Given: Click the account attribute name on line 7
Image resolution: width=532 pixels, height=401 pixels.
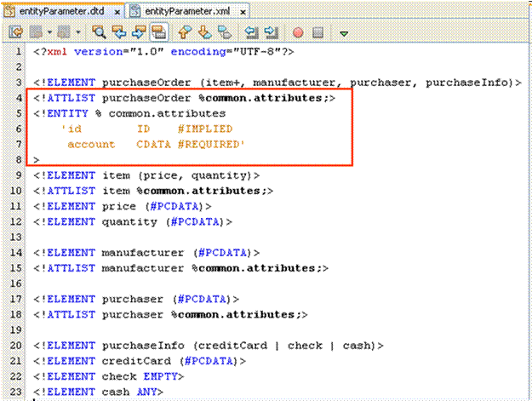Looking at the screenshot, I should [91, 145].
